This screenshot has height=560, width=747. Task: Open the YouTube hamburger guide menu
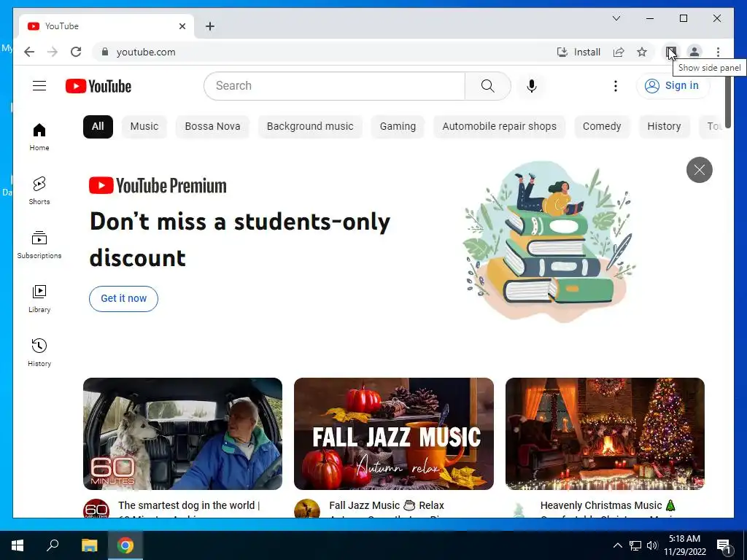pos(39,86)
